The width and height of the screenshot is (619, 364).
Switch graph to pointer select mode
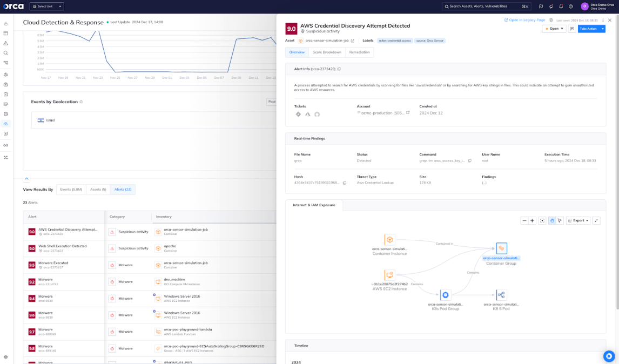pyautogui.click(x=560, y=220)
